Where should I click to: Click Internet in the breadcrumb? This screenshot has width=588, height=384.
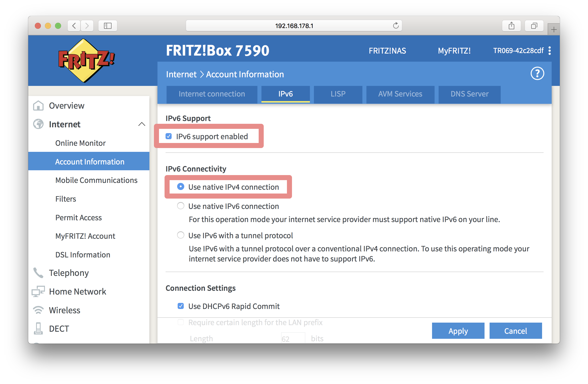click(181, 74)
